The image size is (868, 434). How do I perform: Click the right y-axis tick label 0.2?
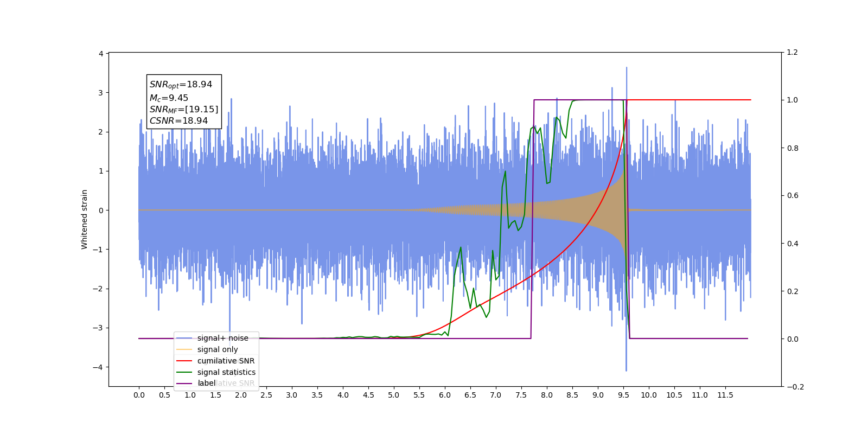793,291
